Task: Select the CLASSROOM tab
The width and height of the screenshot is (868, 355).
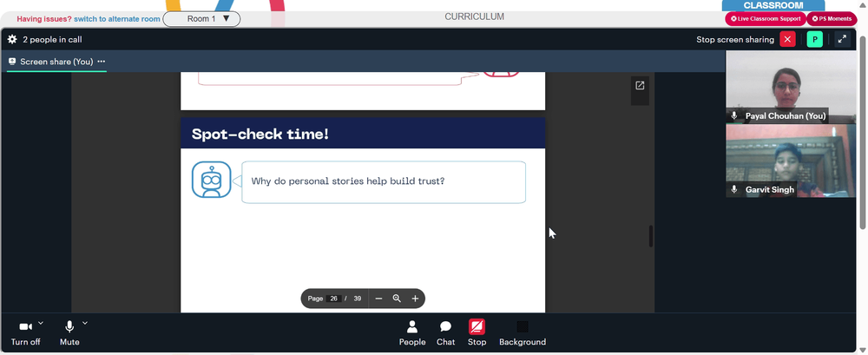Action: pyautogui.click(x=773, y=5)
